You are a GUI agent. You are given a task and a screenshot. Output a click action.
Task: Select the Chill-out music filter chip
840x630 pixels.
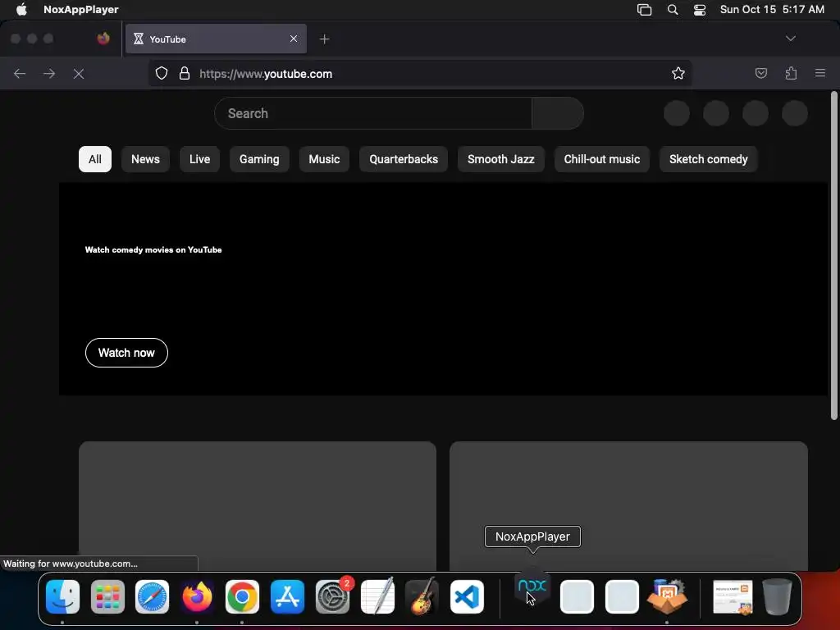[601, 159]
